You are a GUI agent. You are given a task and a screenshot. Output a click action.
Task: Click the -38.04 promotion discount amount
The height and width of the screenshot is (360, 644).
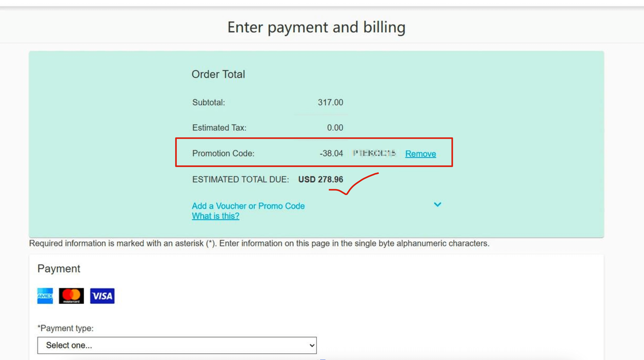(331, 153)
